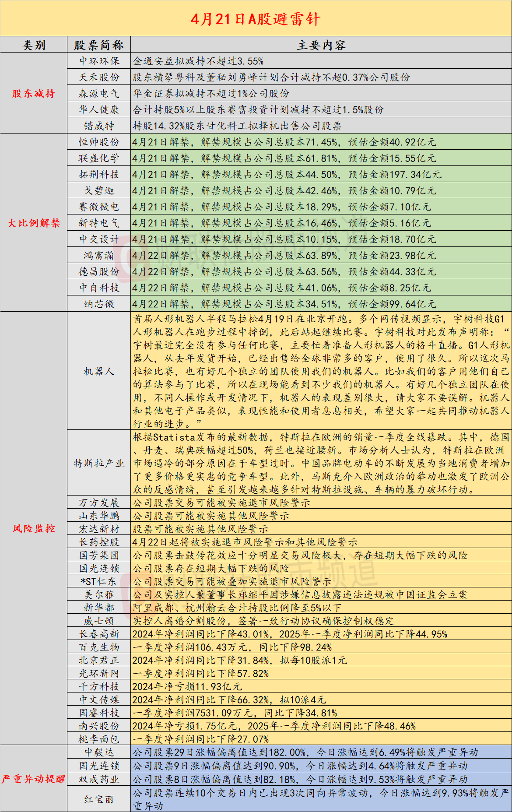Click stock name '*ST仁东'
This screenshot has width=512, height=812.
(x=99, y=581)
